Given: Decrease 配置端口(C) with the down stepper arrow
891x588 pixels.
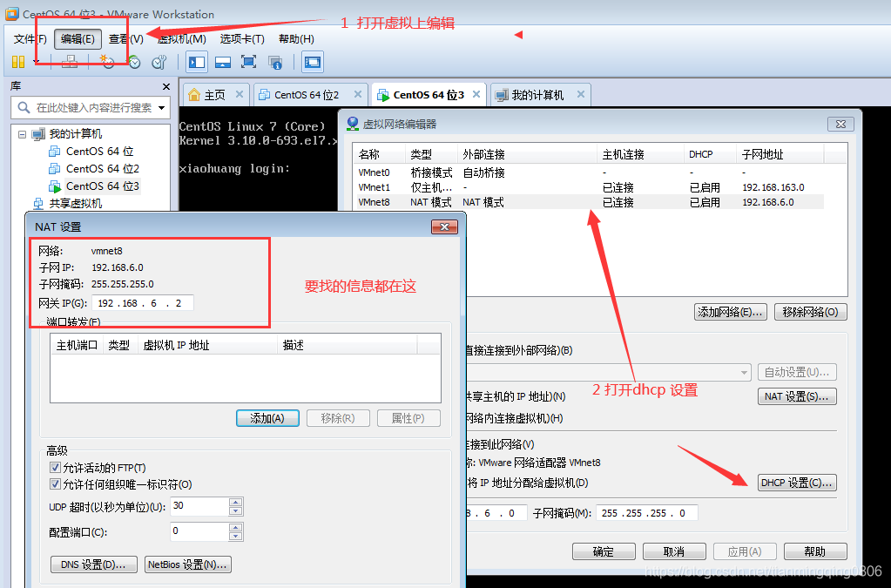Looking at the screenshot, I should tap(236, 537).
